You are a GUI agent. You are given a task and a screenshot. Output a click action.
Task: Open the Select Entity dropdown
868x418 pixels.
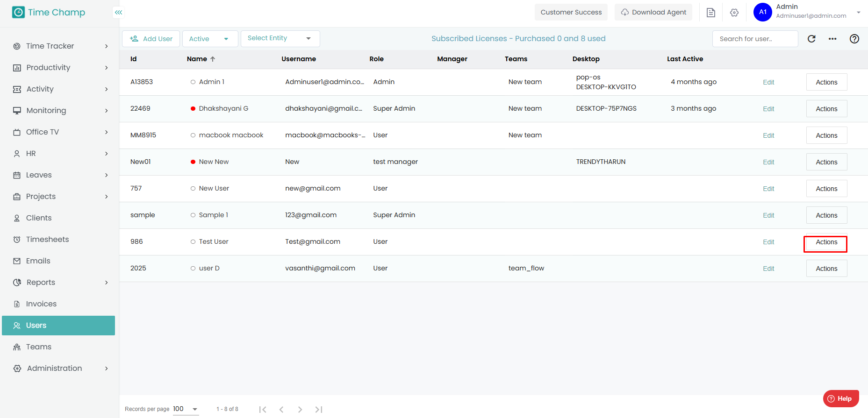click(280, 38)
